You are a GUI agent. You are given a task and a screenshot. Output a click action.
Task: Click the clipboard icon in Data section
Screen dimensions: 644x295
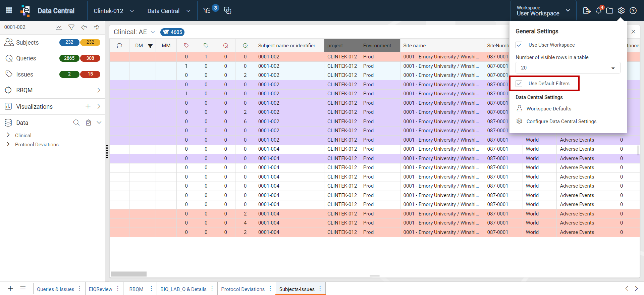tap(88, 122)
